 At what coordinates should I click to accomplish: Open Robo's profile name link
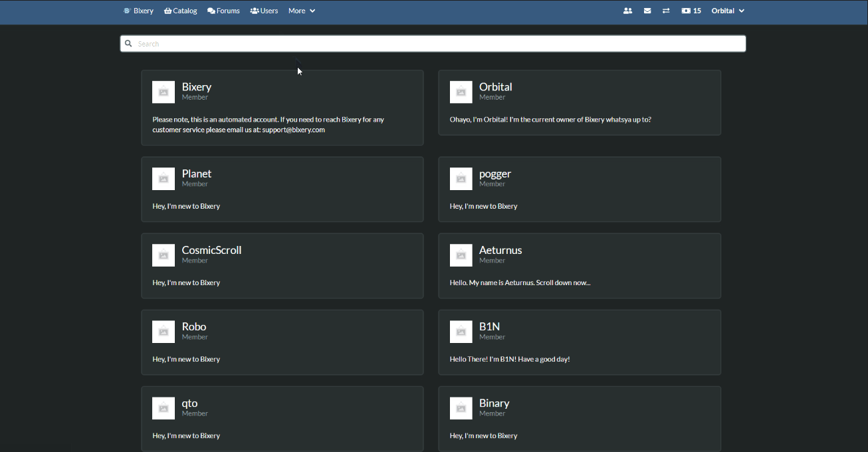[x=194, y=327]
